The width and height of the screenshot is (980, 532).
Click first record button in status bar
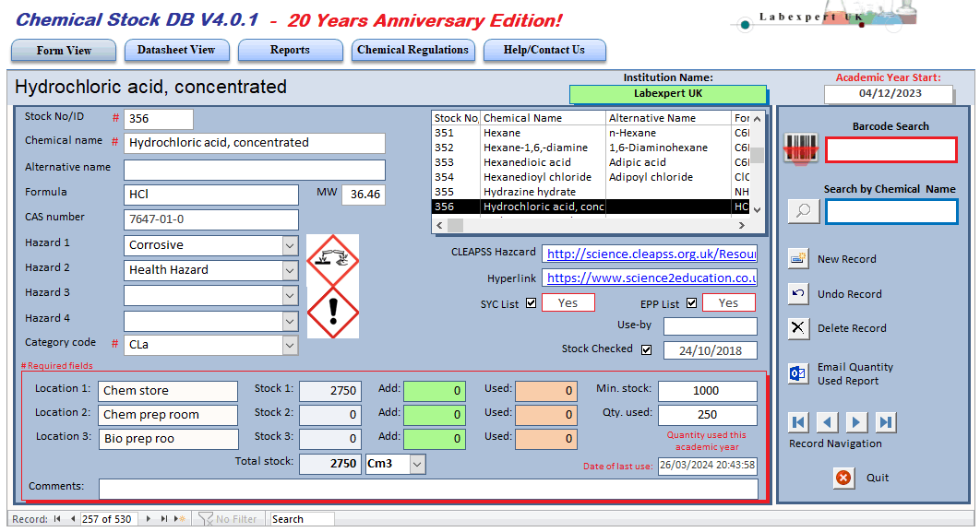pos(57,519)
